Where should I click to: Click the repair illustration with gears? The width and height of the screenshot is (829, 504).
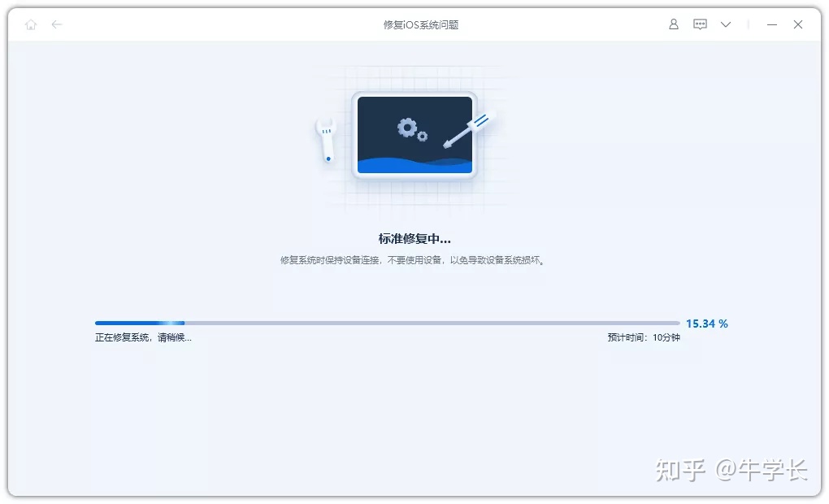[415, 136]
